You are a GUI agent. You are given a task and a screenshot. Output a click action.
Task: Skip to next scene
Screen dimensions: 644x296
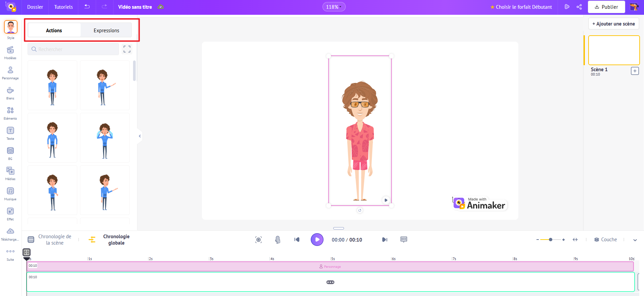coord(385,240)
